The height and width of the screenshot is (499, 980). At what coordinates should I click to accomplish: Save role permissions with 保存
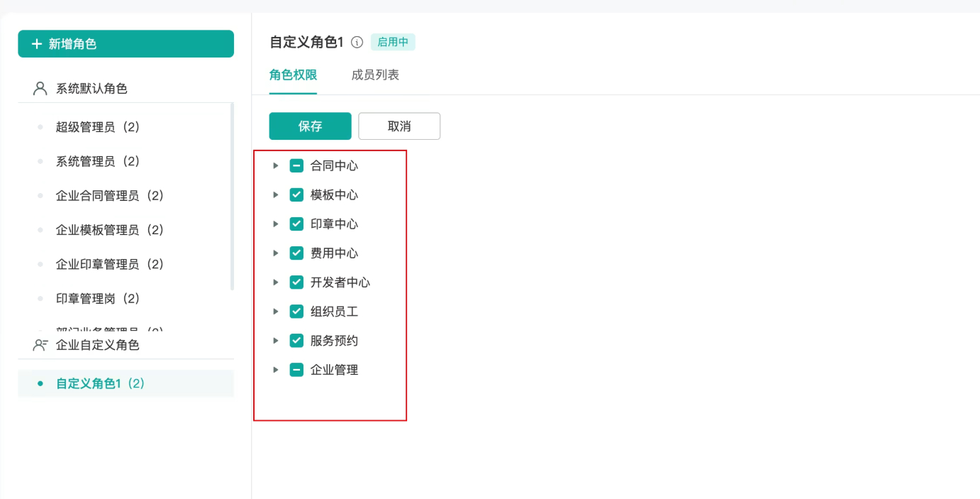[x=310, y=126]
